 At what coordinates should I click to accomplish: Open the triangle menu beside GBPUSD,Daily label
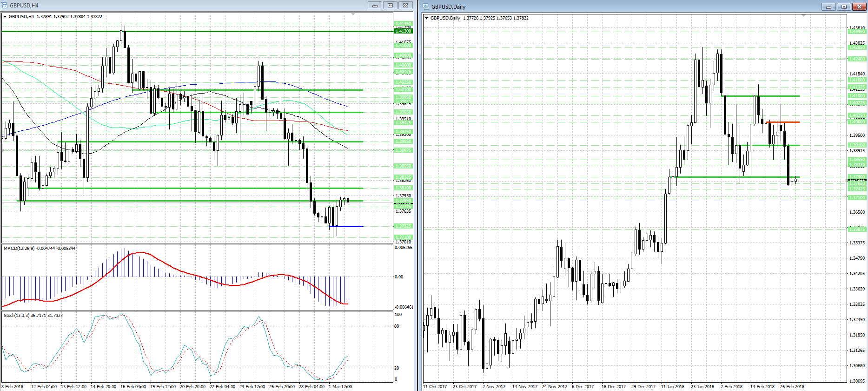(x=427, y=18)
